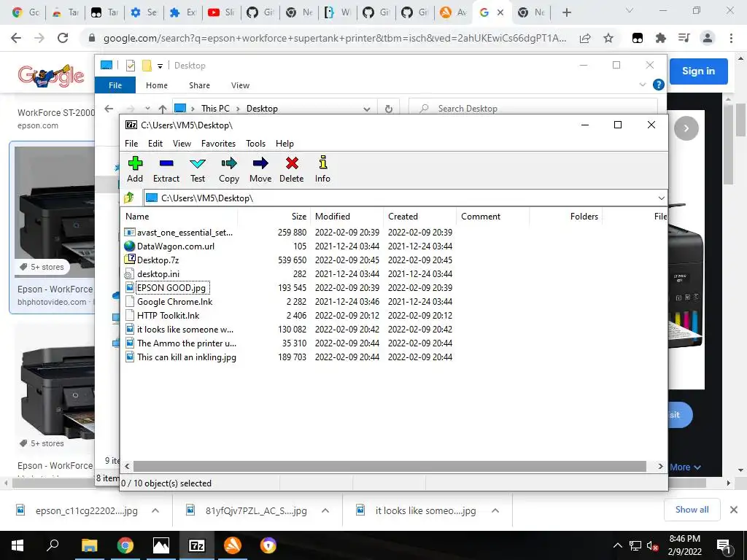Select 'The Ammo the printer u...' file

[289, 343]
